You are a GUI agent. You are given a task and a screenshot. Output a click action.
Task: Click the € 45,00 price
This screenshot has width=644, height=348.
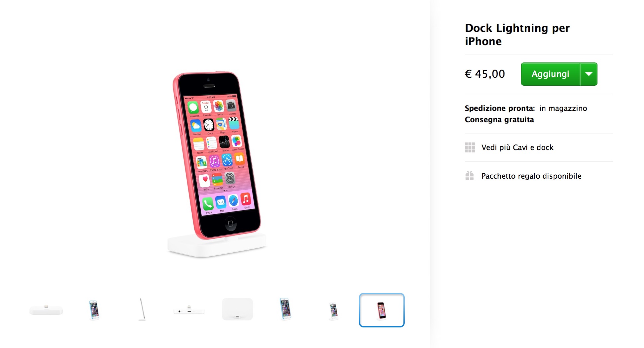point(485,74)
